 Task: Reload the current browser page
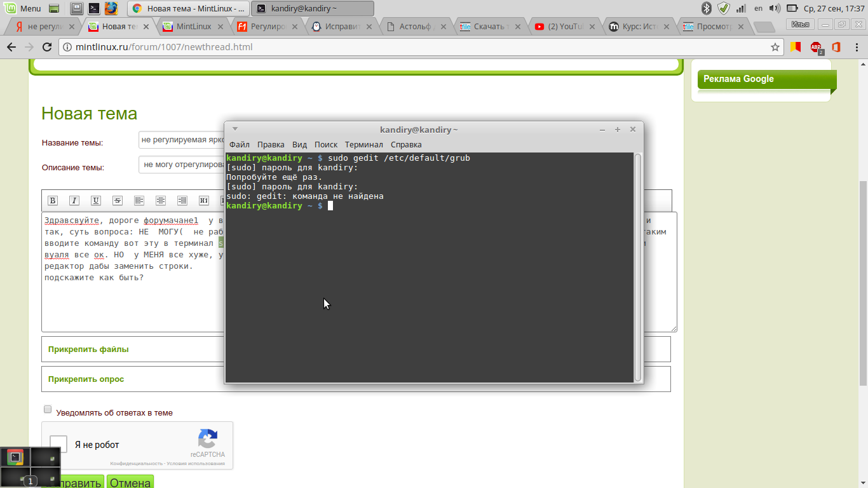pos(46,47)
